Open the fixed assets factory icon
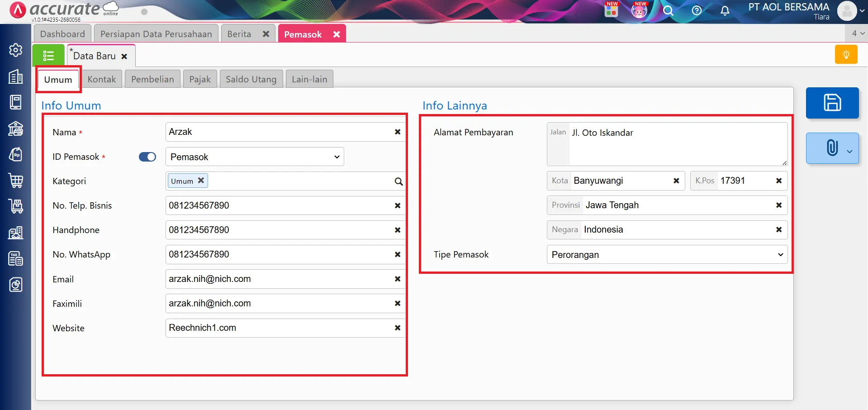 (x=16, y=233)
